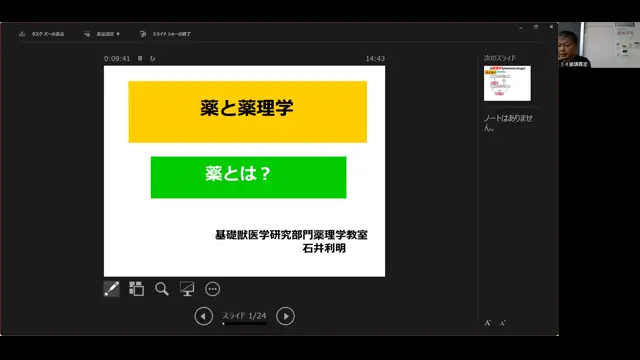640x360 pixels.
Task: Increase the notes text size
Action: coord(487,323)
